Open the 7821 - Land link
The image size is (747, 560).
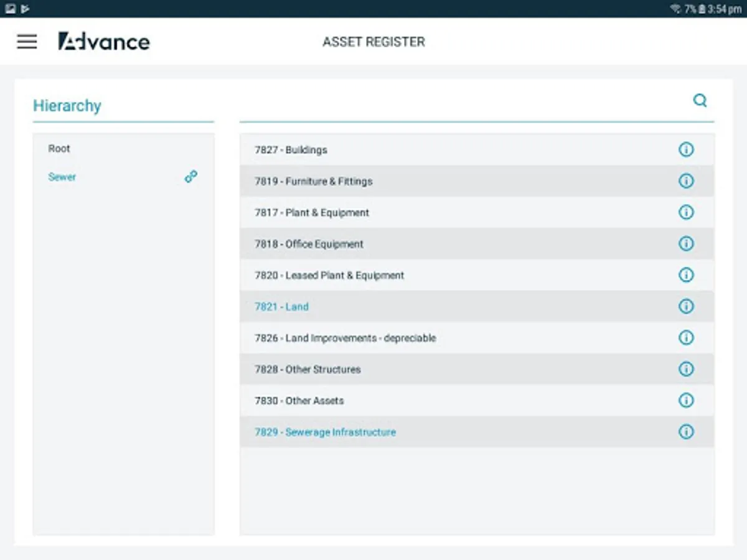pyautogui.click(x=281, y=307)
